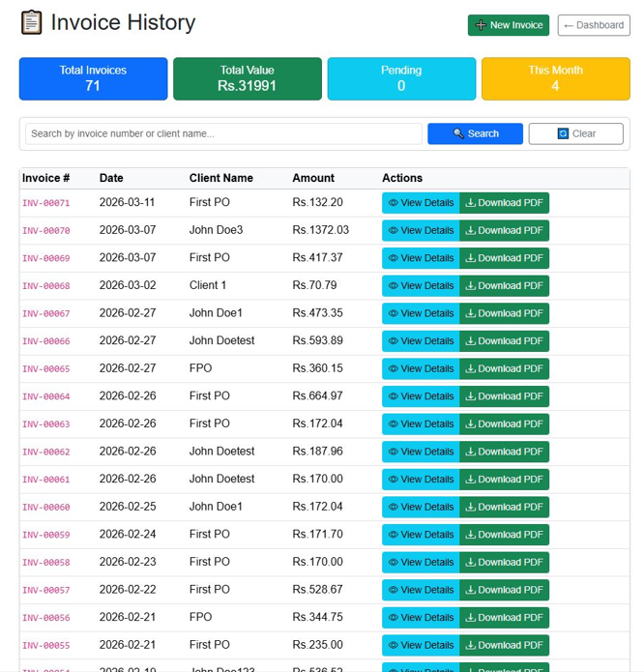The width and height of the screenshot is (644, 672).
Task: Go back to the Dashboard
Action: (594, 25)
